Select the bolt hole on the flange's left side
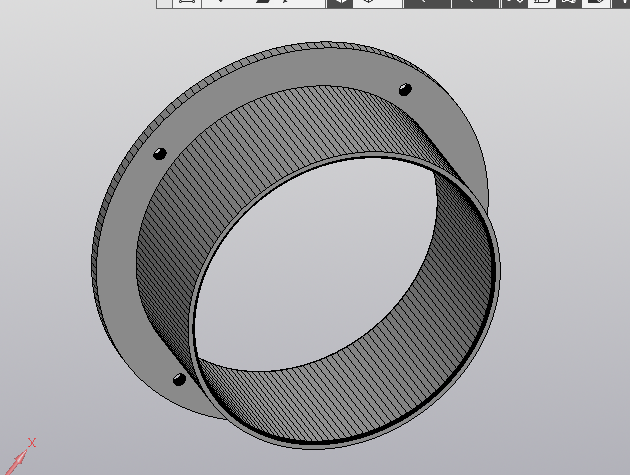The width and height of the screenshot is (630, 475). pos(160,154)
